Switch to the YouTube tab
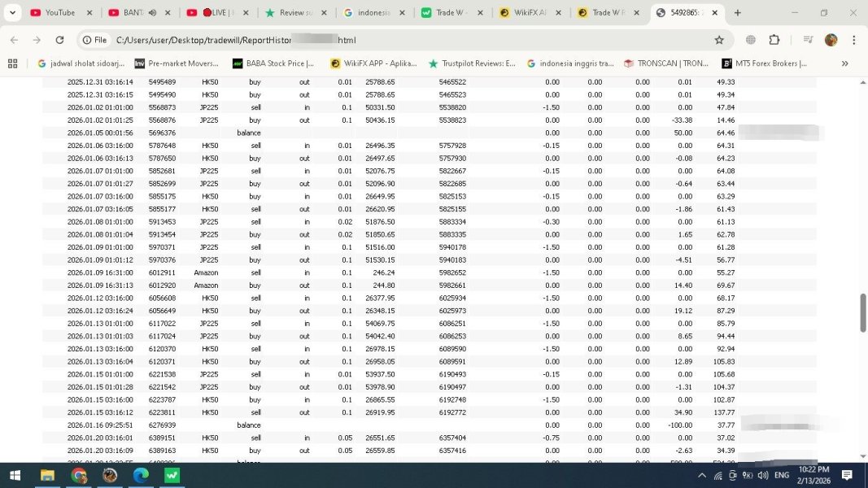Screen dimensions: 868x488 pyautogui.click(x=57, y=13)
